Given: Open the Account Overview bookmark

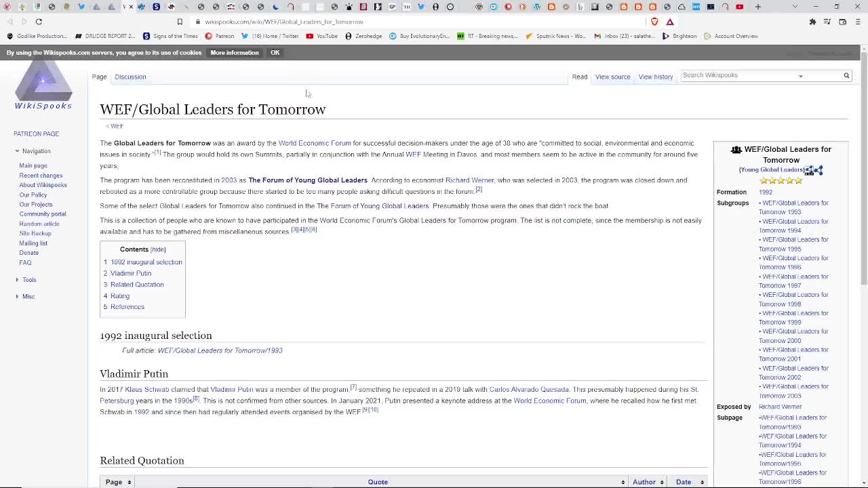Looking at the screenshot, I should pyautogui.click(x=731, y=36).
